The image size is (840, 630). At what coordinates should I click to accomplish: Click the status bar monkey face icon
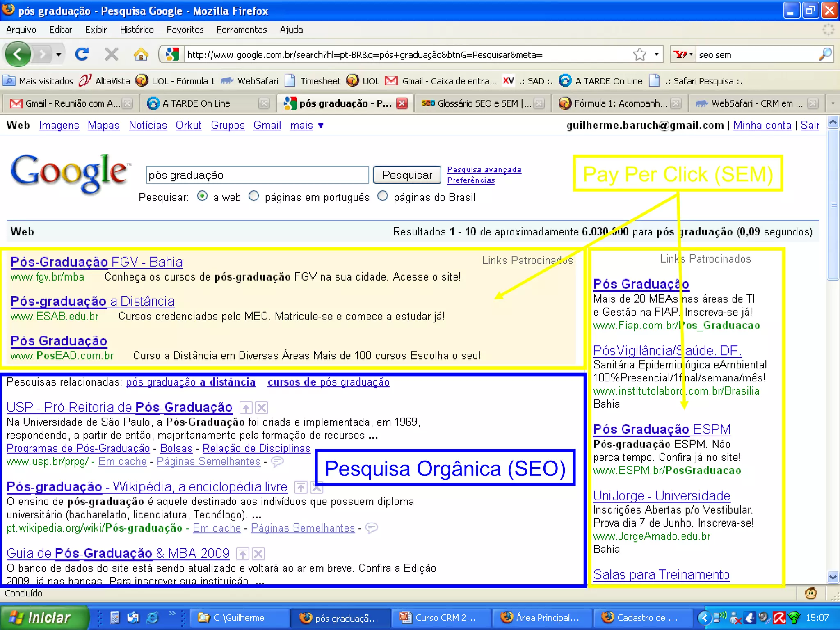click(x=811, y=593)
